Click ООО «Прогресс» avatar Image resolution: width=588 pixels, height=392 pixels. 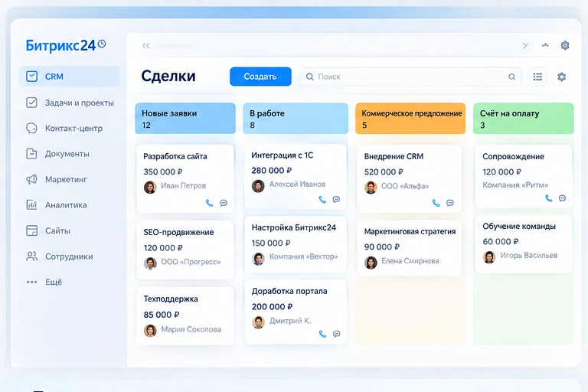pos(150,263)
